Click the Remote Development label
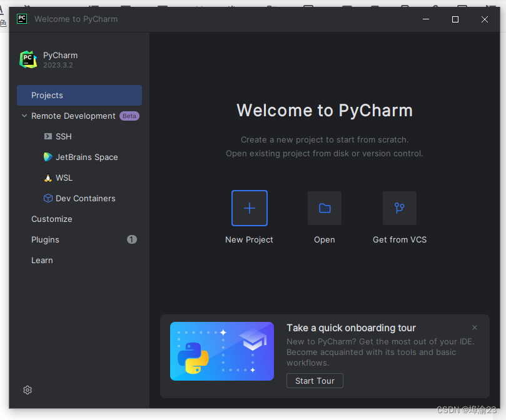Screen dimensions: 506x420 coord(73,116)
